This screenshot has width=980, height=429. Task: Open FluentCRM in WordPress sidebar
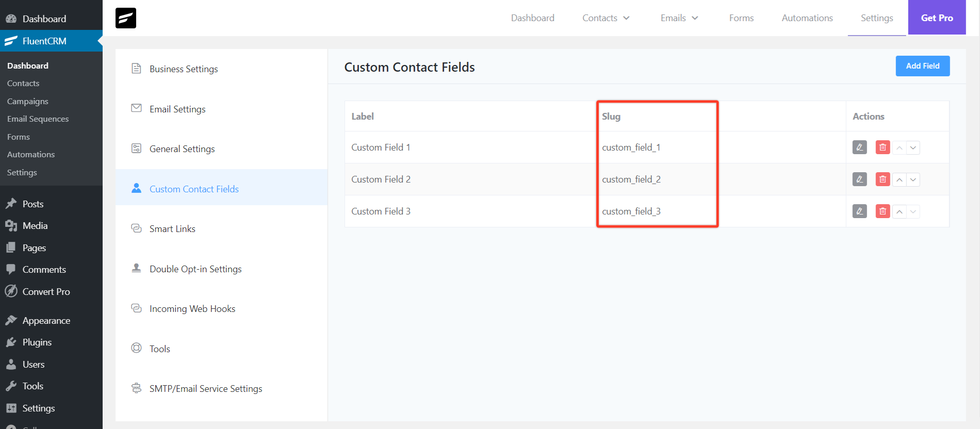tap(51, 41)
